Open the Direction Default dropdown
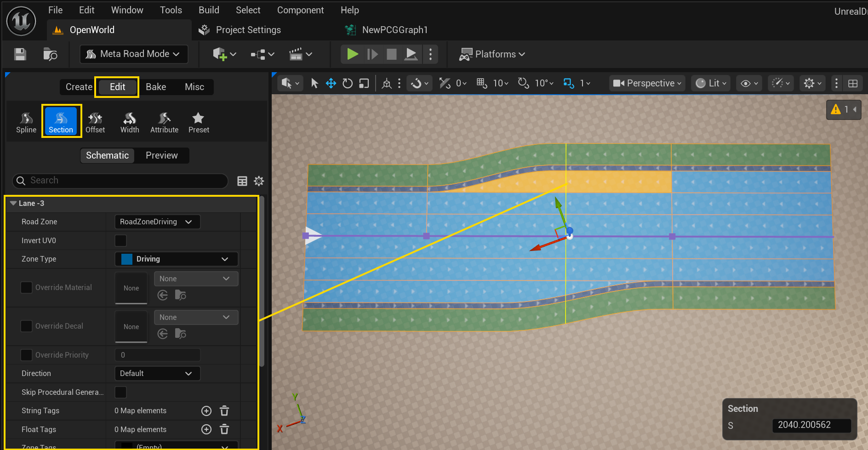868x450 pixels. pos(157,374)
